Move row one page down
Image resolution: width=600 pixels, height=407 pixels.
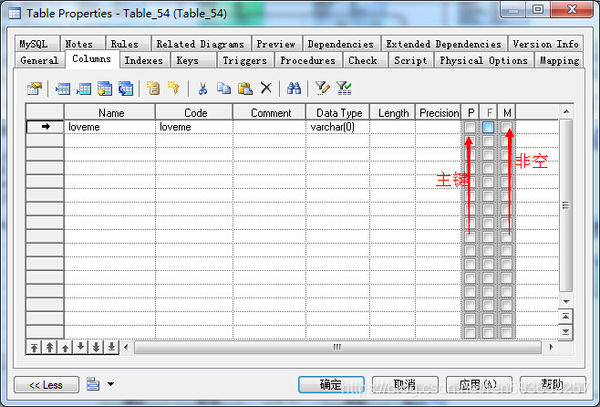coord(96,347)
